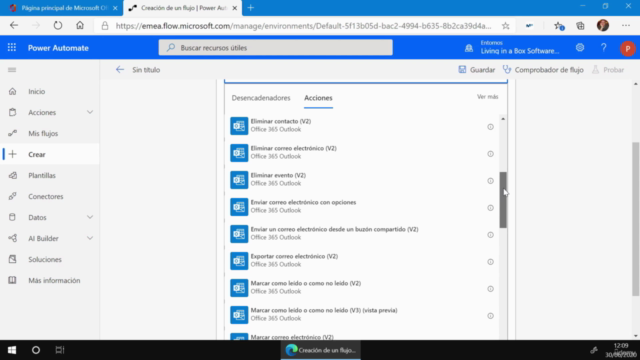640x360 pixels.
Task: Show info for Marcar como leído (V3) vista previa
Action: [490, 316]
